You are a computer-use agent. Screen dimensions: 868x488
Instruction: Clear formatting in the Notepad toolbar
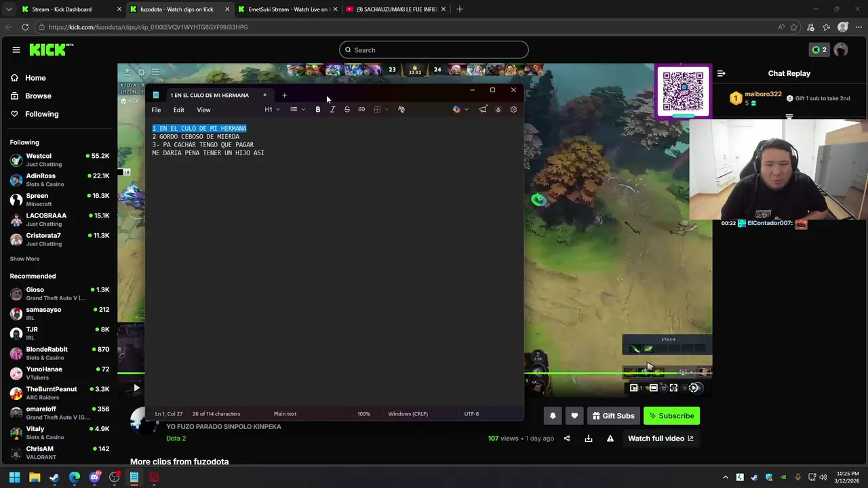point(401,110)
